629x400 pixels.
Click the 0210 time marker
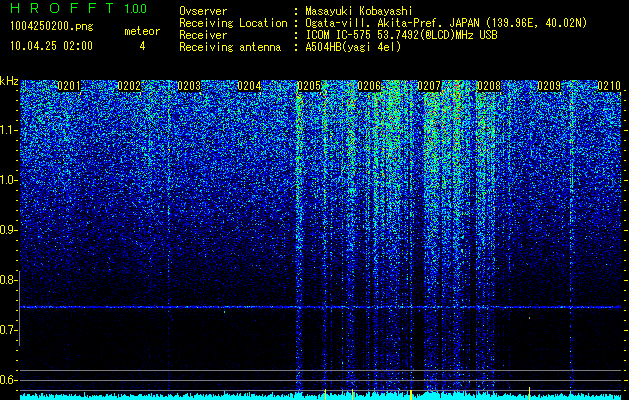609,86
